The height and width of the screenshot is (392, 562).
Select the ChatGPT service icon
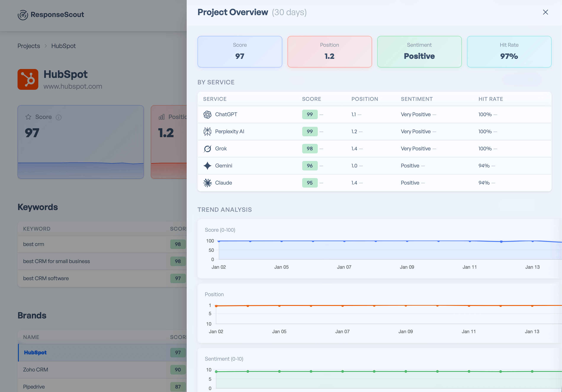click(207, 114)
